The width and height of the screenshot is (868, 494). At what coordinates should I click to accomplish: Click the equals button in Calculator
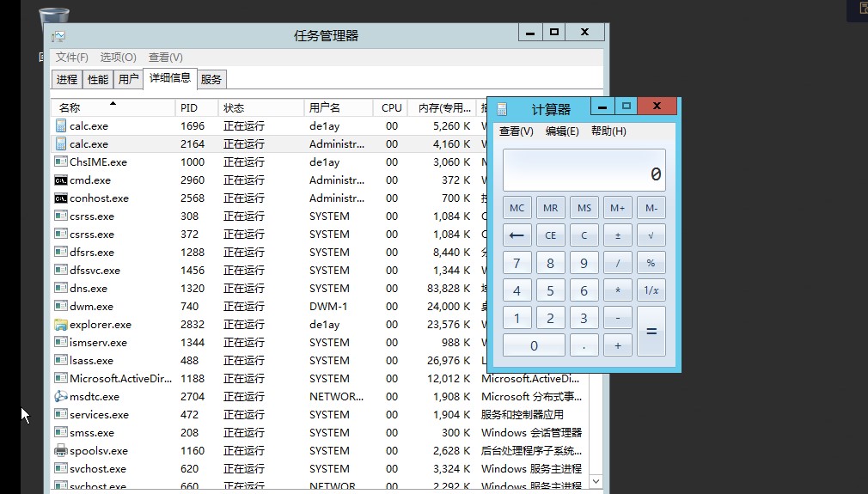pyautogui.click(x=651, y=332)
